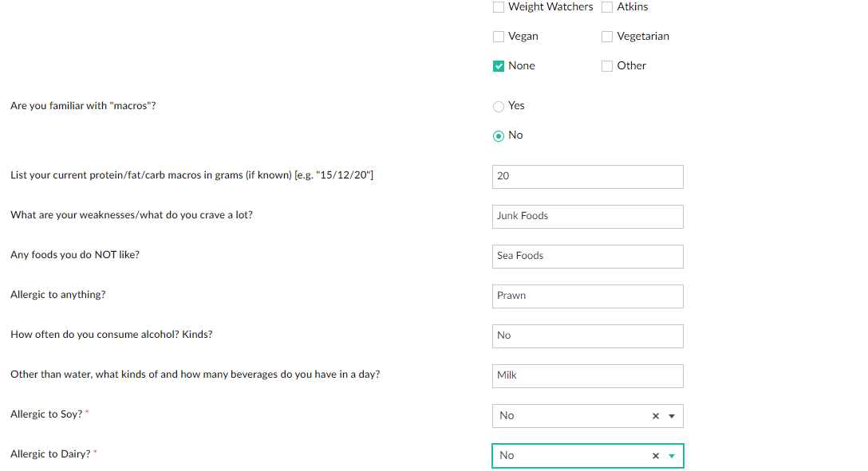The height and width of the screenshot is (471, 868).
Task: Tick the Vegan checkbox
Action: [499, 37]
